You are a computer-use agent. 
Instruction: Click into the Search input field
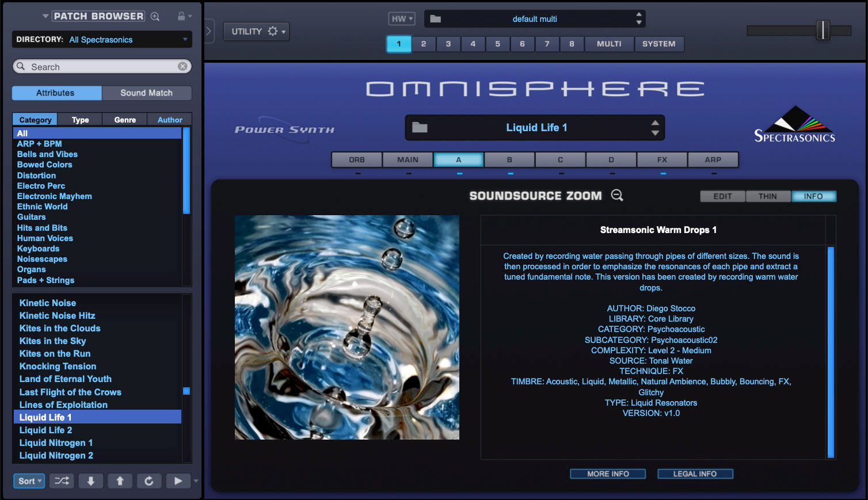[102, 66]
